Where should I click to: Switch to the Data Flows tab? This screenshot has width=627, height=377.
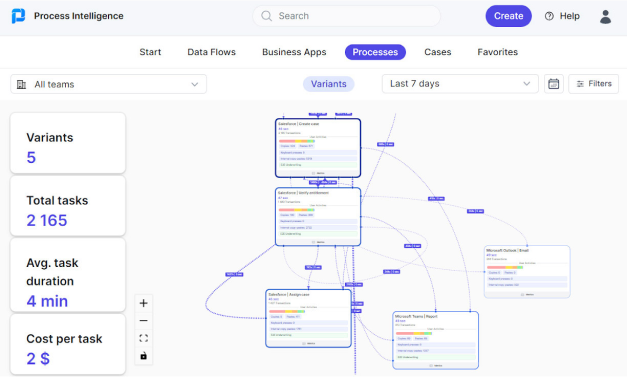(x=212, y=52)
